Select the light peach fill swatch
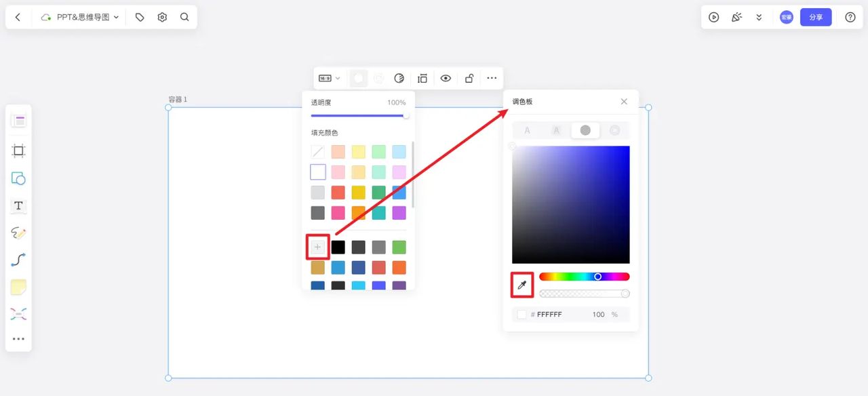Screen dimensions: 868x396 [x=338, y=152]
